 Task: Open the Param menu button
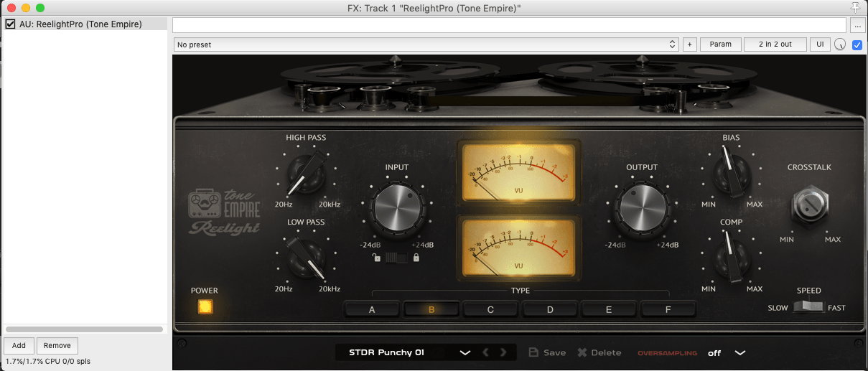pos(721,44)
